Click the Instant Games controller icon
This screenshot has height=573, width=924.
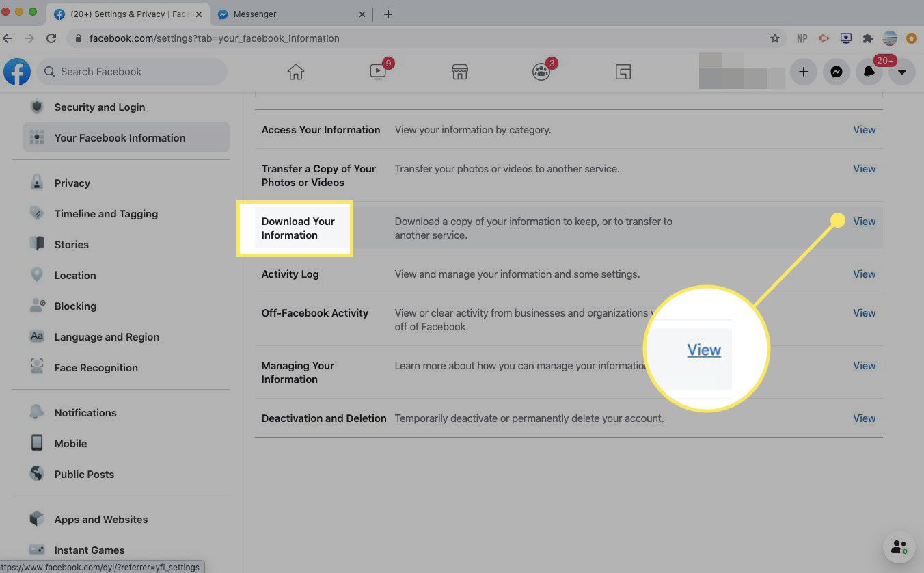tap(37, 550)
